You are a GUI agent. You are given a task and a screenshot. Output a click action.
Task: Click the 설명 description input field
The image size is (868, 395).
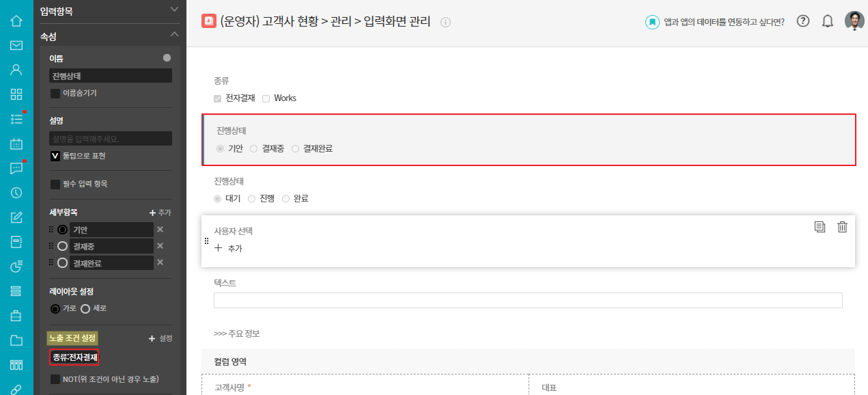point(111,139)
